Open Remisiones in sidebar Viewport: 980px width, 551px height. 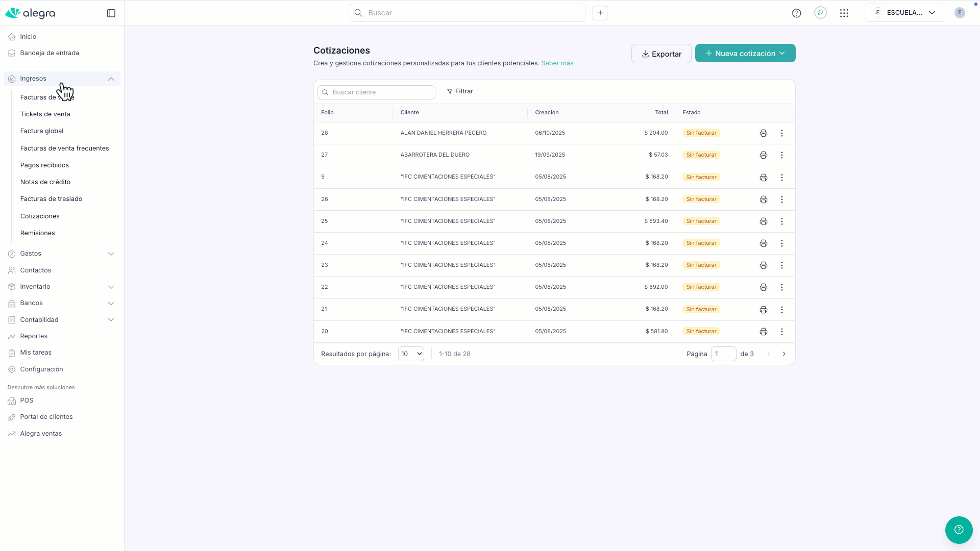pyautogui.click(x=37, y=233)
